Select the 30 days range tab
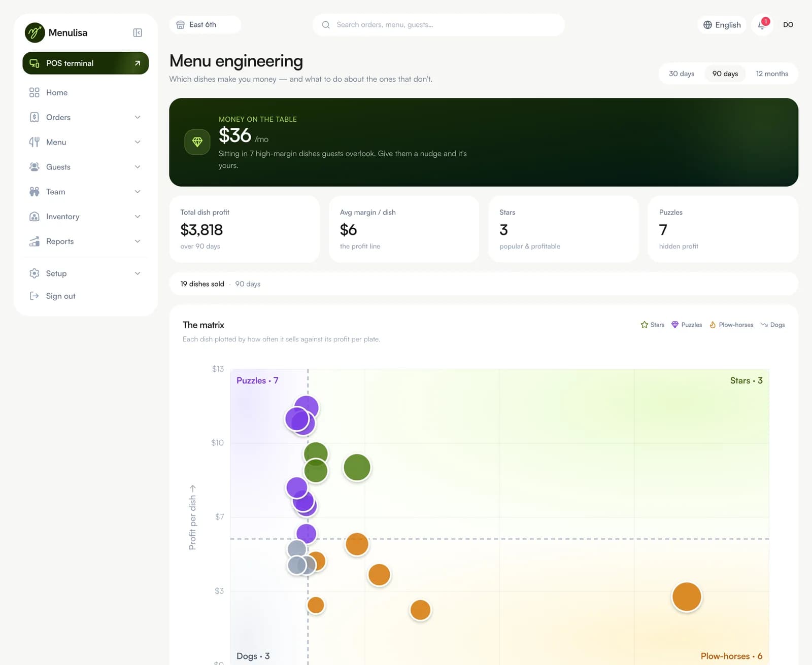The image size is (812, 665). pos(682,74)
